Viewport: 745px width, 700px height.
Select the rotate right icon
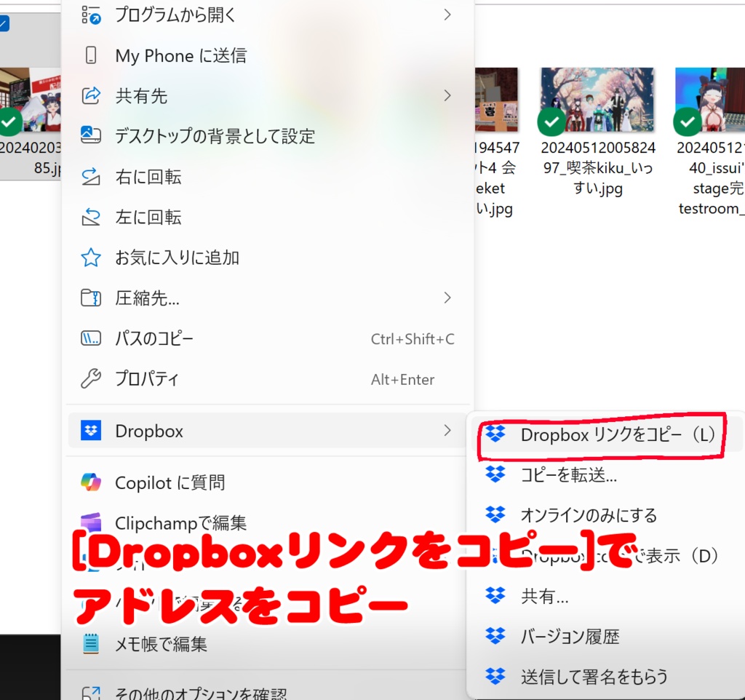[x=91, y=176]
